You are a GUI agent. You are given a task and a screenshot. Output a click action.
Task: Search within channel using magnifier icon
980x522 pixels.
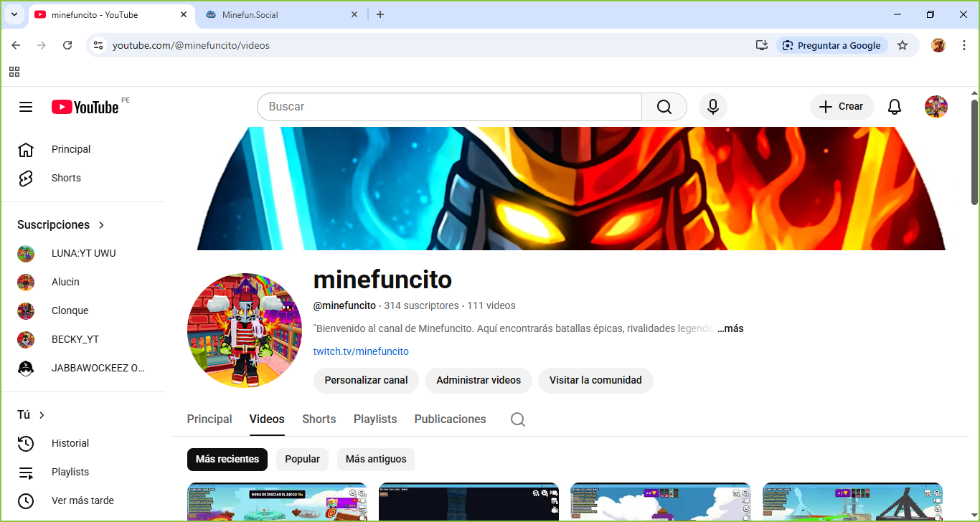point(518,419)
